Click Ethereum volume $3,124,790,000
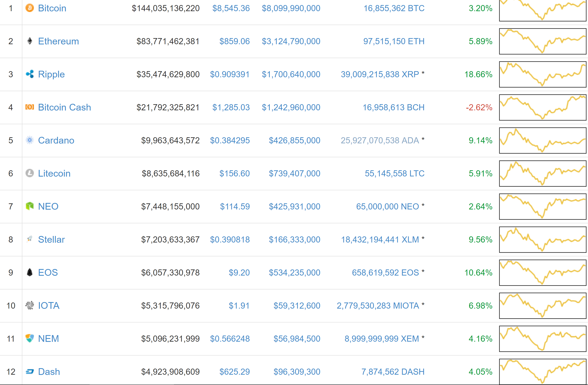 pyautogui.click(x=291, y=41)
